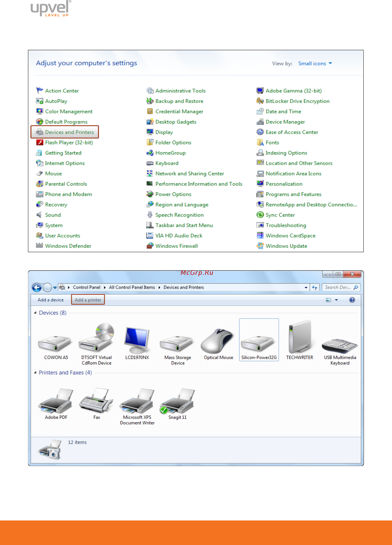Select the LCD1970NX monitor icon
This screenshot has width=392, height=545.
[x=137, y=340]
